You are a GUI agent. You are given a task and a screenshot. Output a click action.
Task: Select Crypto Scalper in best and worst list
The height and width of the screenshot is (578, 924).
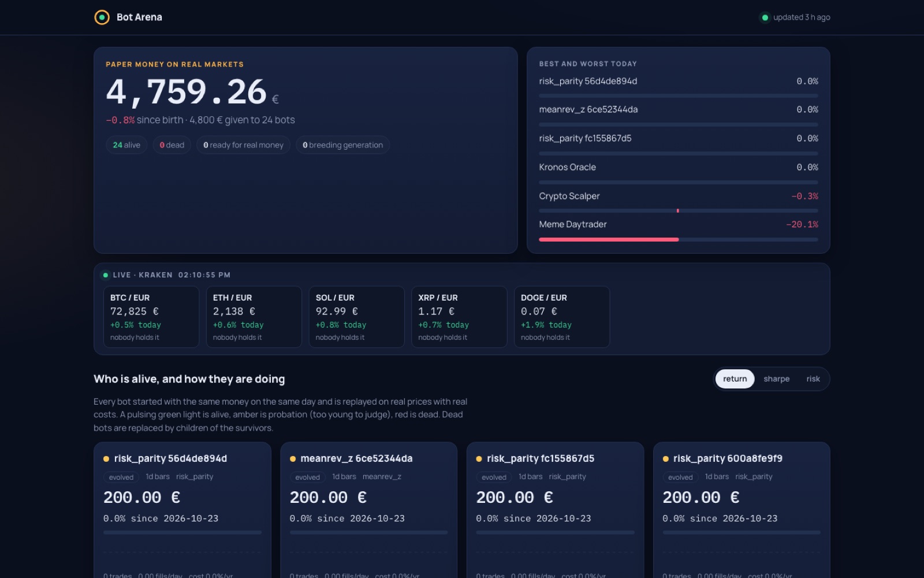coord(679,196)
